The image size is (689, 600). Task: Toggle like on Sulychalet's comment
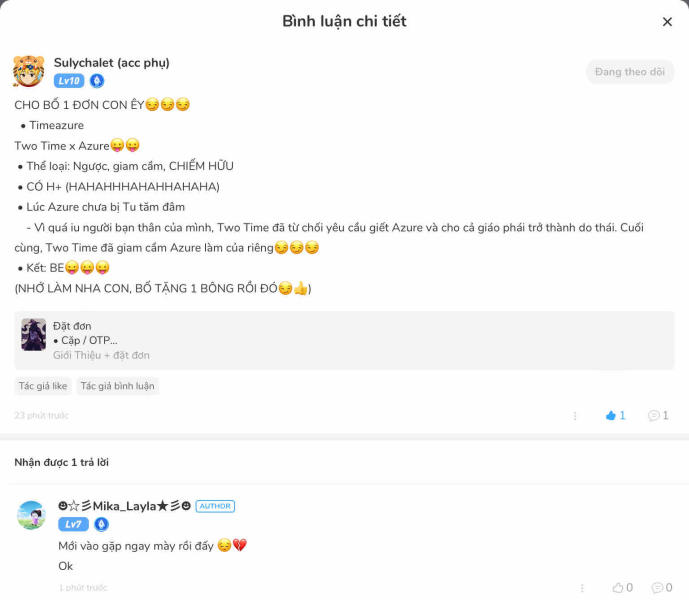pyautogui.click(x=615, y=416)
